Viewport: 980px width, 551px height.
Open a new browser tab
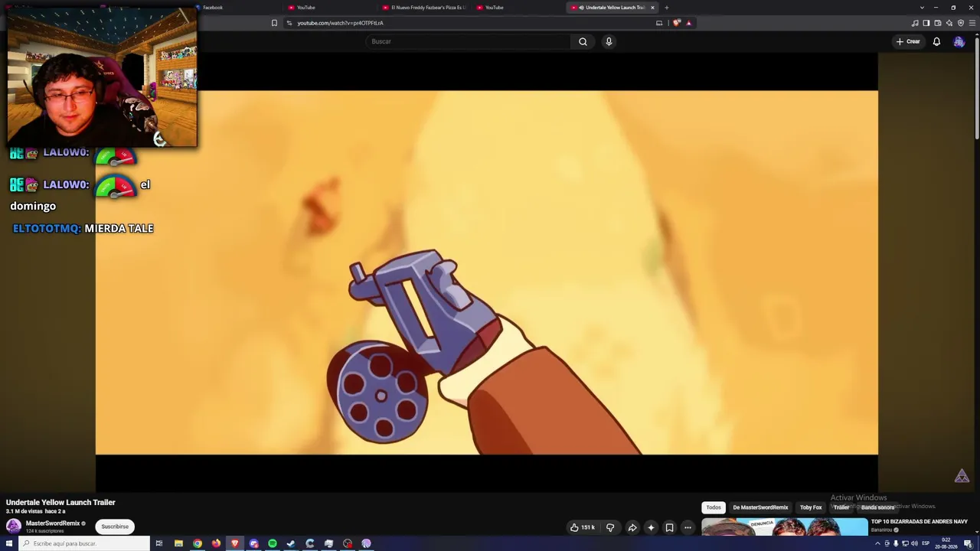pyautogui.click(x=666, y=8)
